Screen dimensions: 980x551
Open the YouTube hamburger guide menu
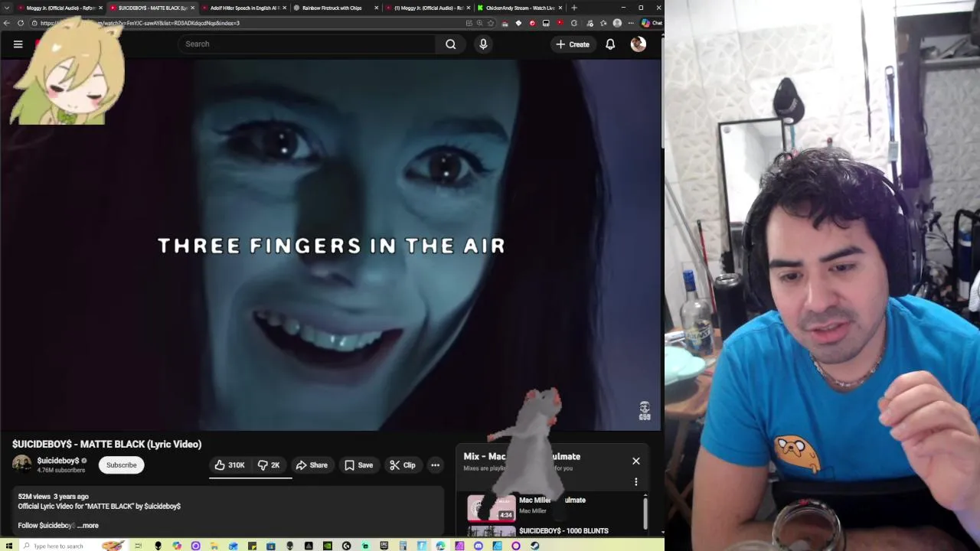(18, 44)
